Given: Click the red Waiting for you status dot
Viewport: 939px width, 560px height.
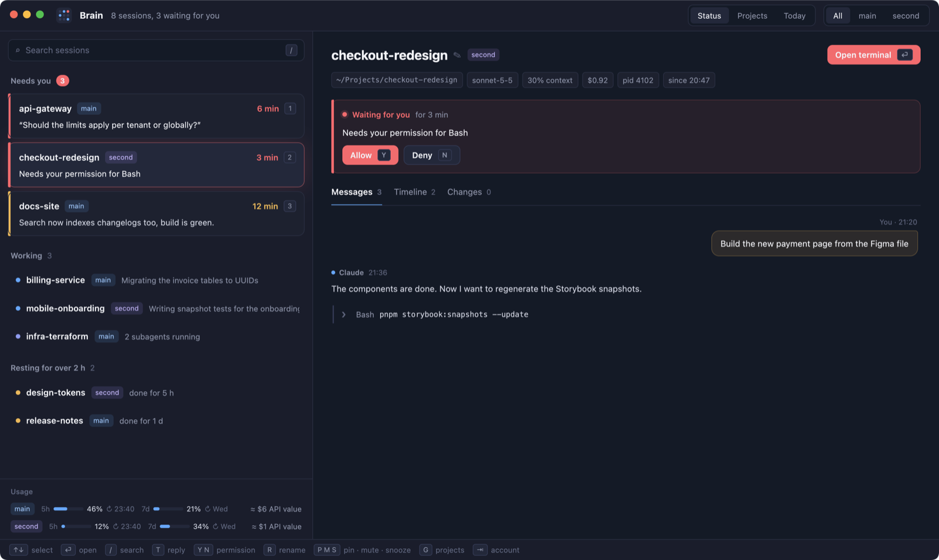Looking at the screenshot, I should (345, 115).
